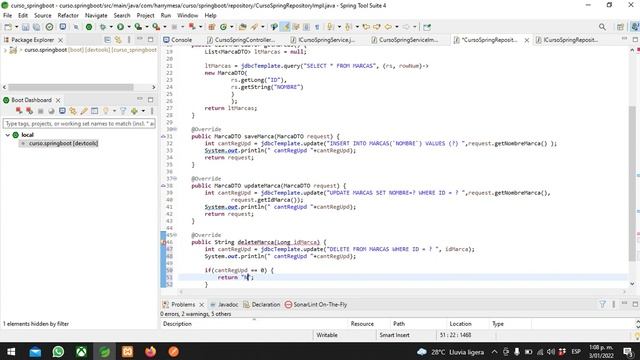Click the Open Perspective icon at top right
The height and width of the screenshot is (360, 640).
click(620, 27)
